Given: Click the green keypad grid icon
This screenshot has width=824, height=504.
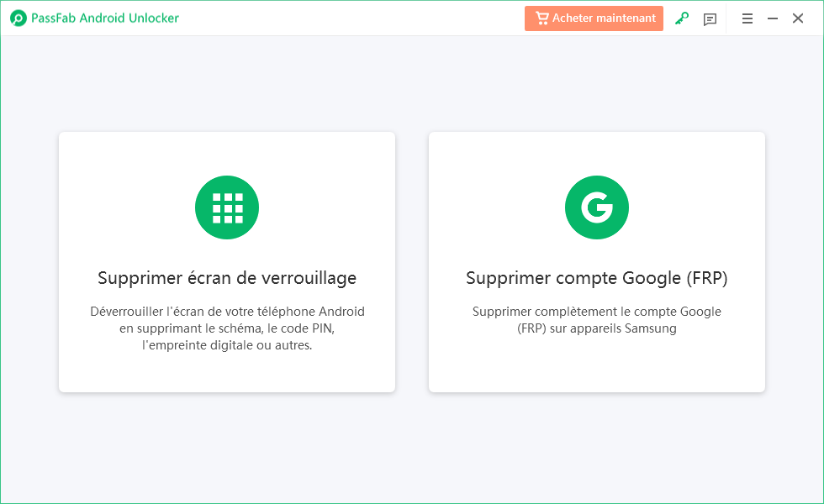Looking at the screenshot, I should [x=226, y=207].
